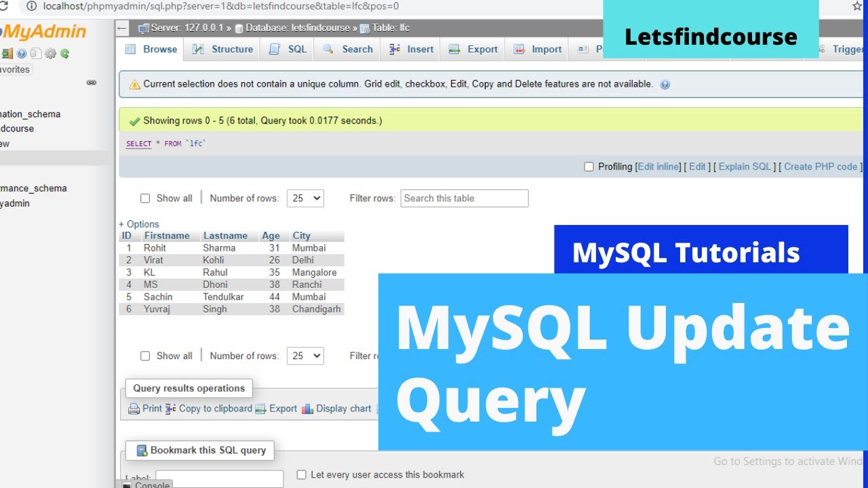
Task: Click the Edit link next to Edit inline
Action: pyautogui.click(x=698, y=167)
